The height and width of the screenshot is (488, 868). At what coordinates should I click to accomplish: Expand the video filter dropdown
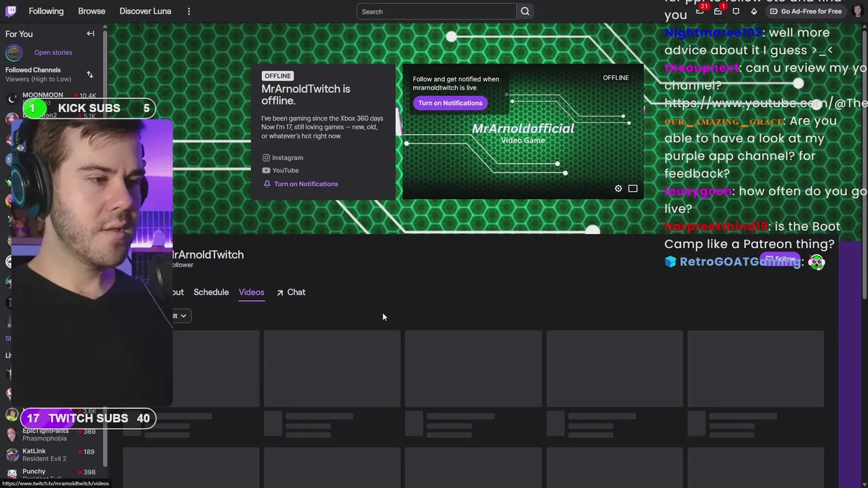pyautogui.click(x=180, y=316)
